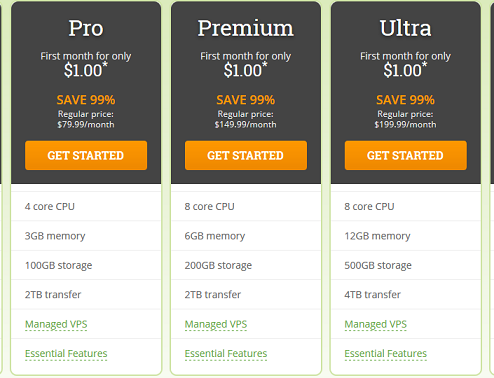
Task: Click the 200GB storage row
Action: point(246,265)
